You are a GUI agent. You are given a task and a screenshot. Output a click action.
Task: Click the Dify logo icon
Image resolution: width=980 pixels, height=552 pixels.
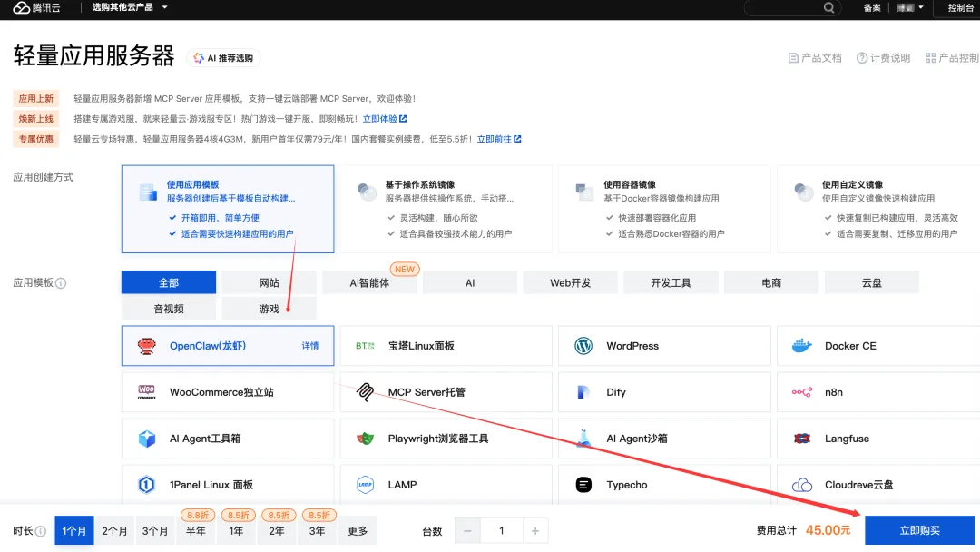[583, 392]
